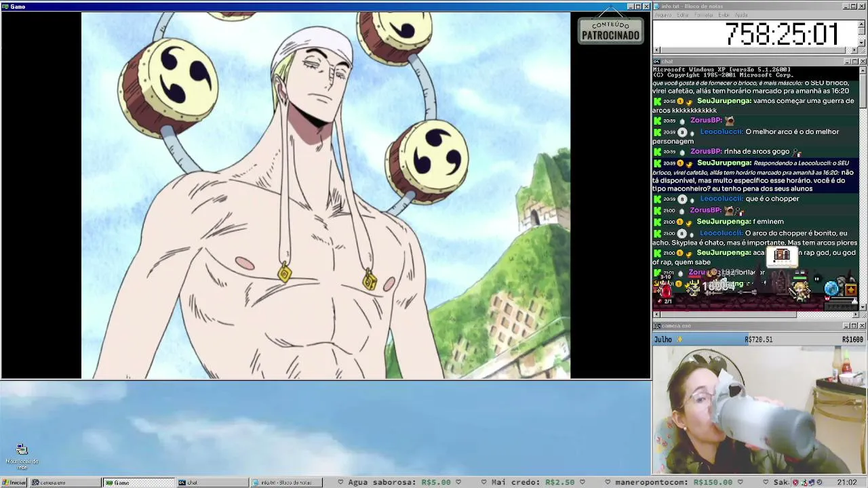868x488 pixels.
Task: Maximize the chat window
Action: pyautogui.click(x=854, y=62)
